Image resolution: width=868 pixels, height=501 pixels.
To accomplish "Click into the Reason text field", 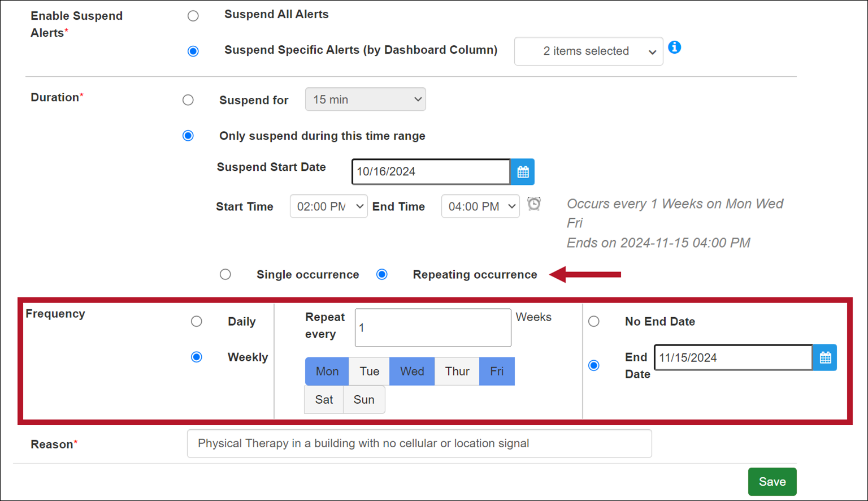I will click(x=419, y=444).
